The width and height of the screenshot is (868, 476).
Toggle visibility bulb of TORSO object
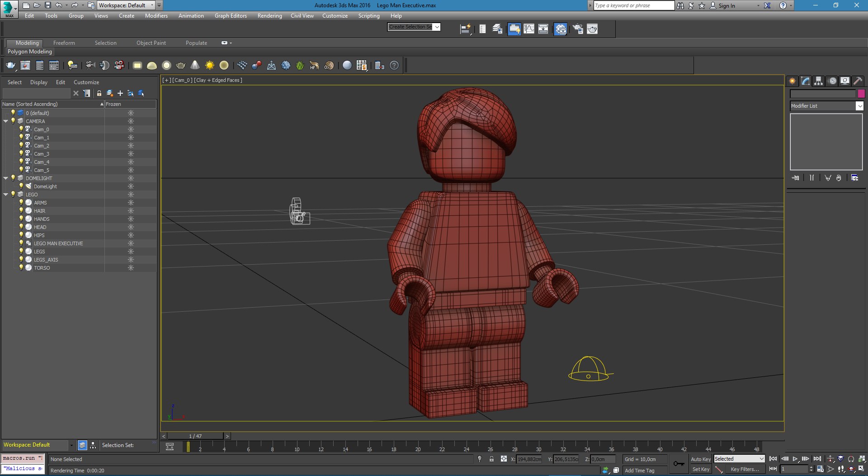(21, 267)
